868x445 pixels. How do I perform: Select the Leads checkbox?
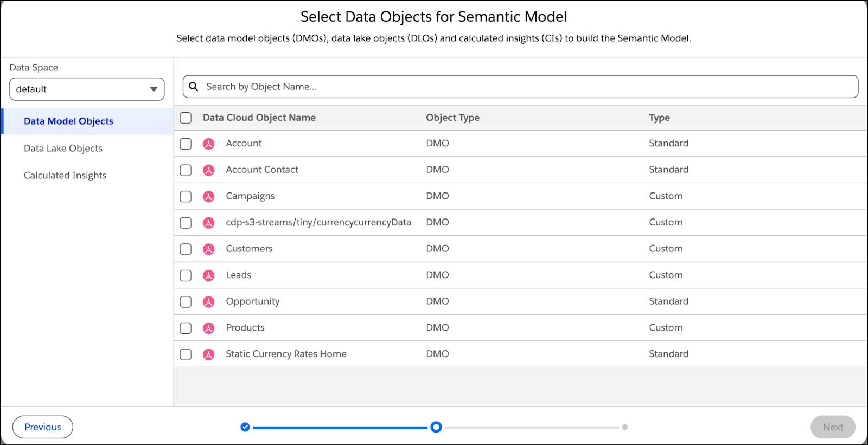tap(186, 275)
